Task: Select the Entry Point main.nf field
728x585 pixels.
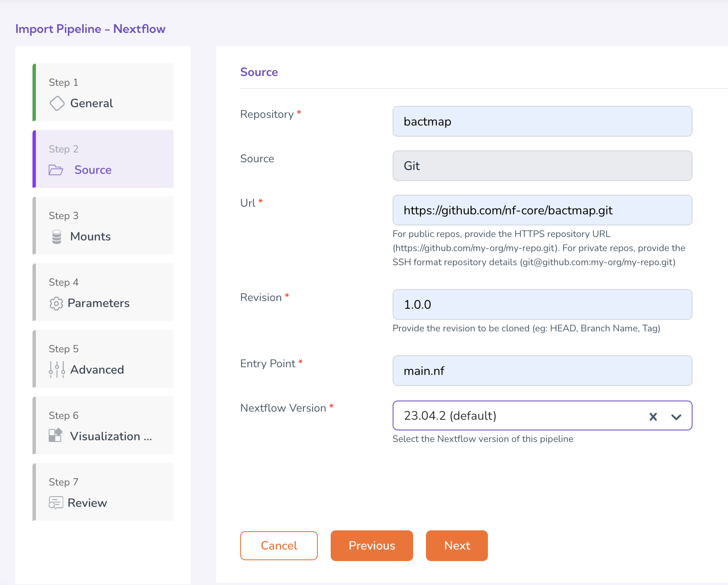Action: tap(542, 371)
